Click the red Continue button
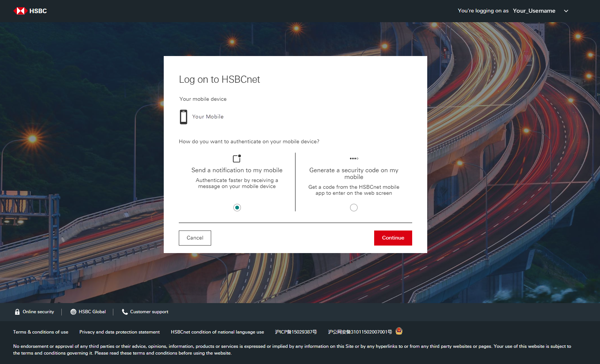Viewport: 600px width, 364px height. click(393, 238)
